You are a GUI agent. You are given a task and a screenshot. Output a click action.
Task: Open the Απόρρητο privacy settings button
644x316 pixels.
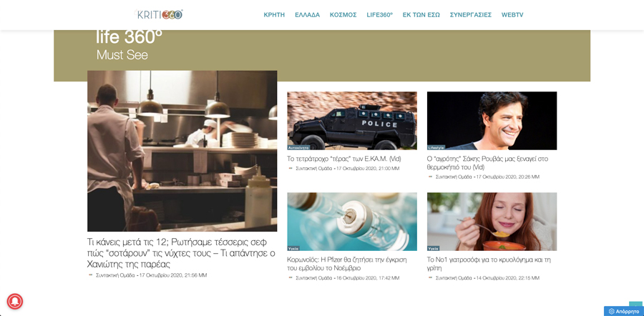623,311
